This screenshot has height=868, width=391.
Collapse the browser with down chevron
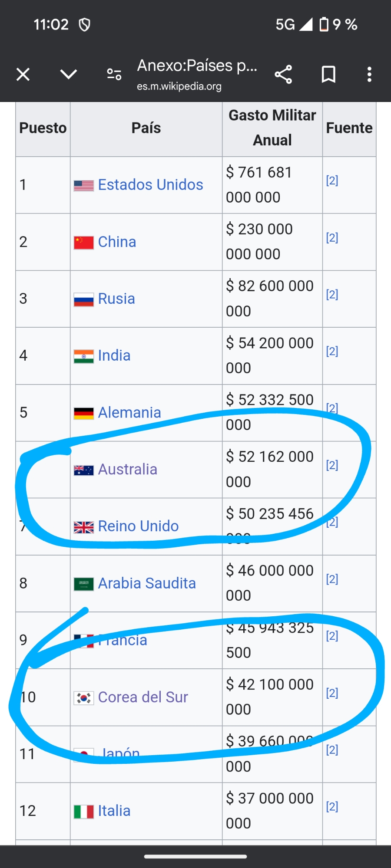69,74
